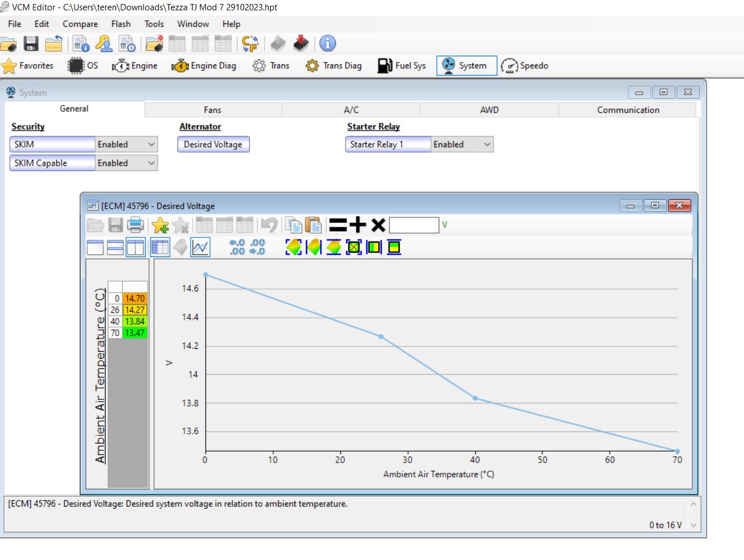
Task: Click the write-to-vehicle chip icon with red arrow
Action: [301, 44]
